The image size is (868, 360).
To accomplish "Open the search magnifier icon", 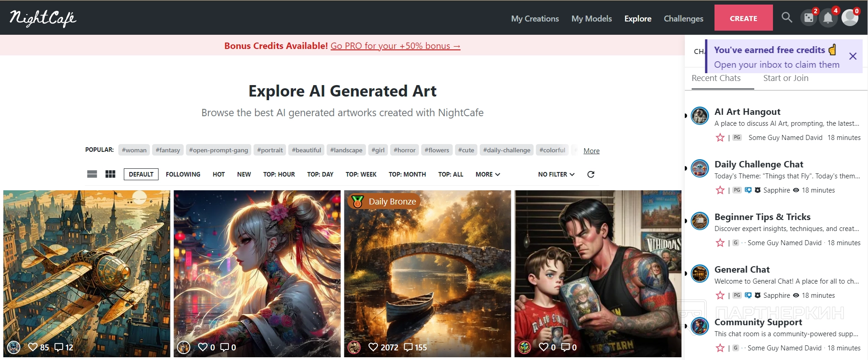I will (787, 18).
